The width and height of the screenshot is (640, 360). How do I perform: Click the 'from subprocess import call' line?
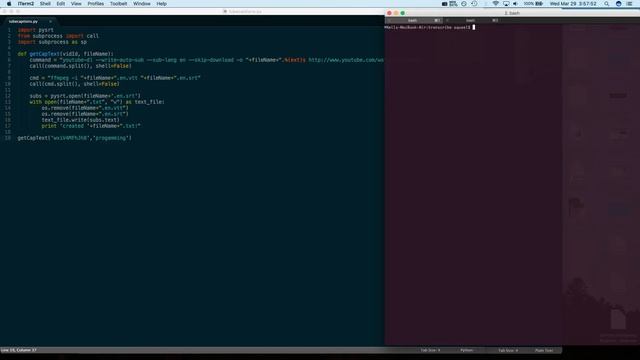(58, 36)
